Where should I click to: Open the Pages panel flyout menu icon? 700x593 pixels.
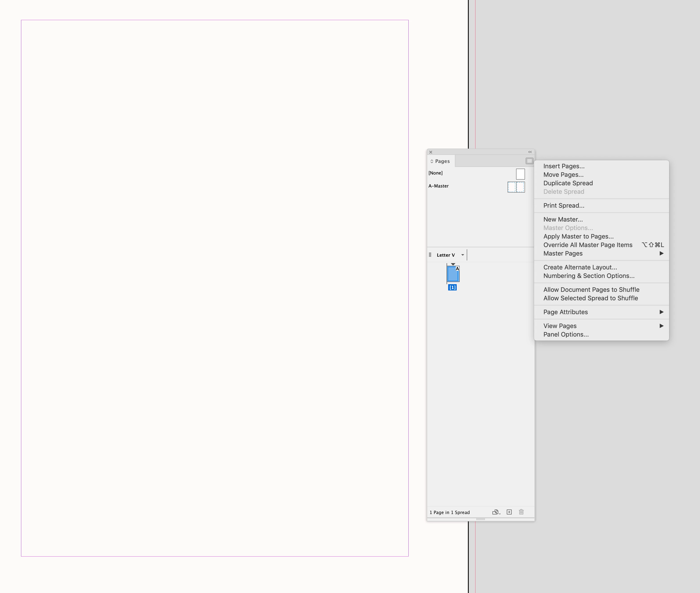[x=529, y=161]
